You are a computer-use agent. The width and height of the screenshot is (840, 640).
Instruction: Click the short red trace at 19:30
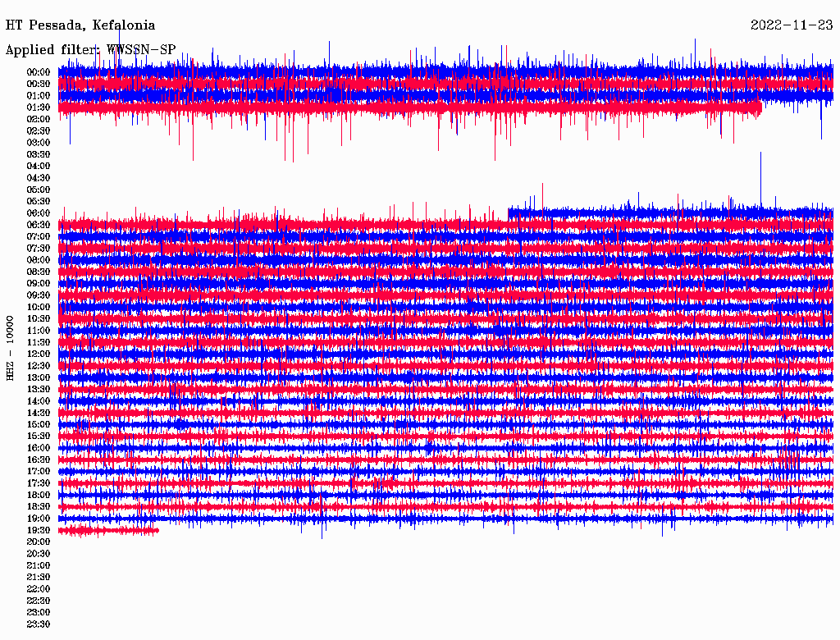point(107,531)
